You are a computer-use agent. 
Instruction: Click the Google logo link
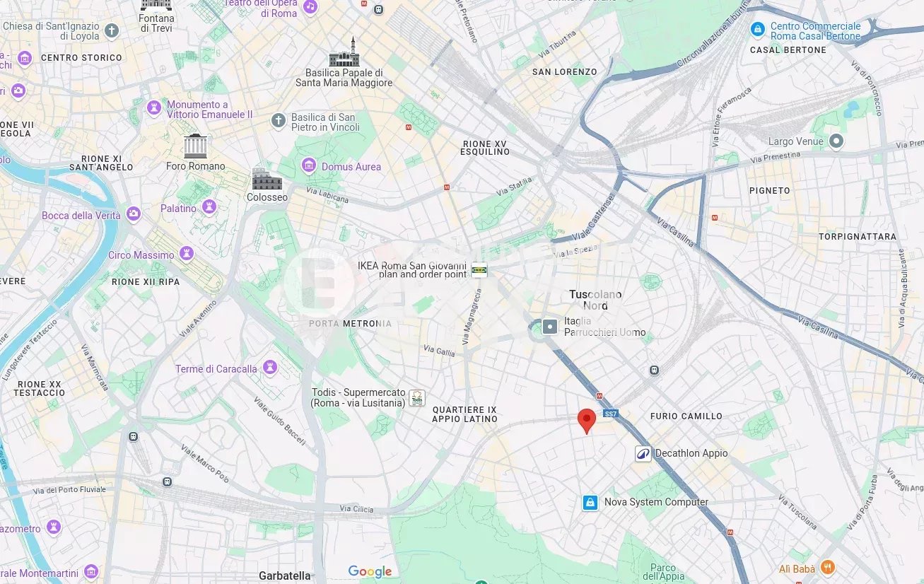point(370,572)
